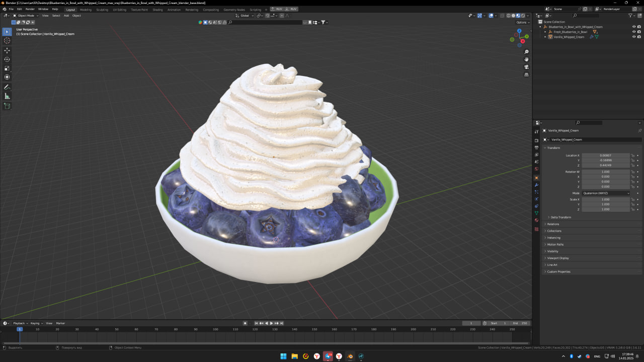Open the Physics properties tab

(536, 199)
